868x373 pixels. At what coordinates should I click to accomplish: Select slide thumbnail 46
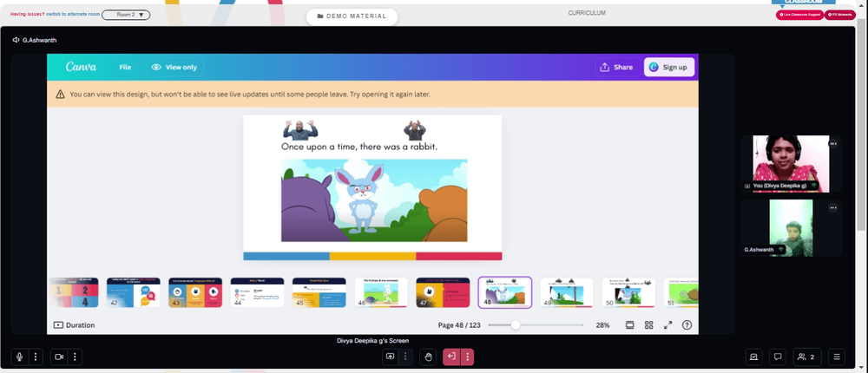click(381, 292)
